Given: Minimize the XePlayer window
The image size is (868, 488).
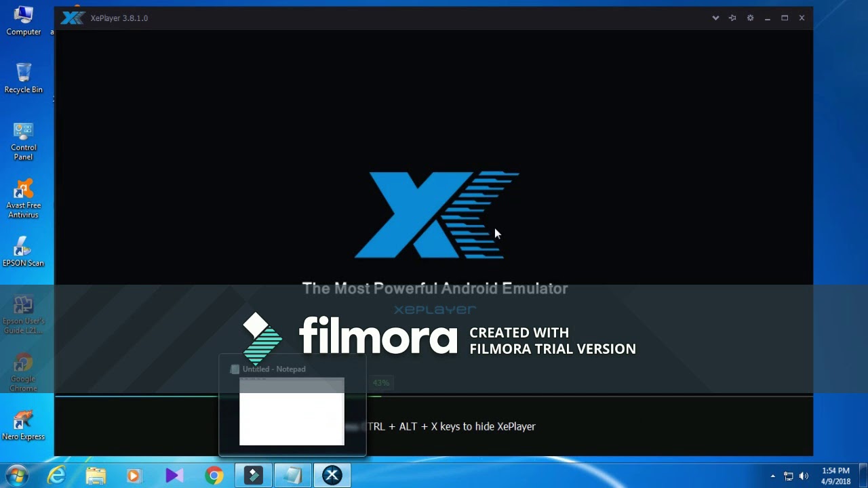Looking at the screenshot, I should pos(768,18).
